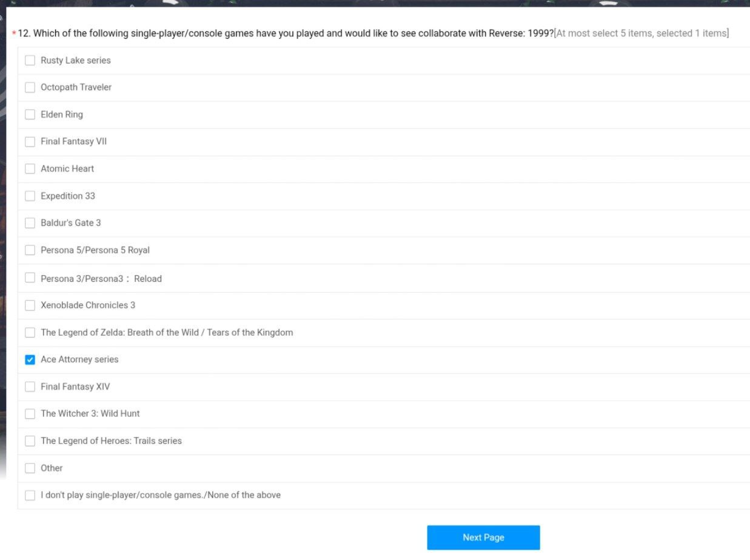Select the Persona 5/Persona 5 Royal checkbox
This screenshot has height=560, width=750.
click(30, 250)
